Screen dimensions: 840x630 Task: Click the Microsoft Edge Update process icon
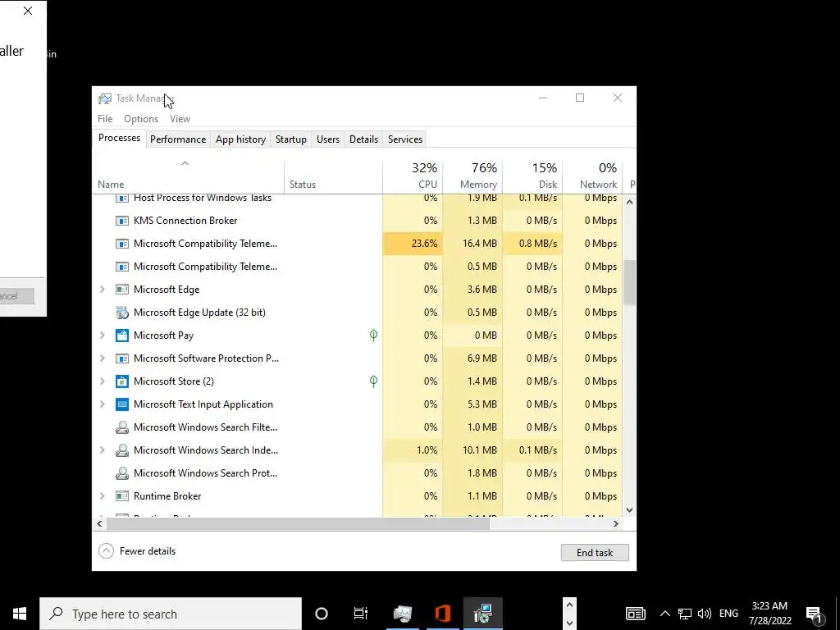pyautogui.click(x=122, y=313)
